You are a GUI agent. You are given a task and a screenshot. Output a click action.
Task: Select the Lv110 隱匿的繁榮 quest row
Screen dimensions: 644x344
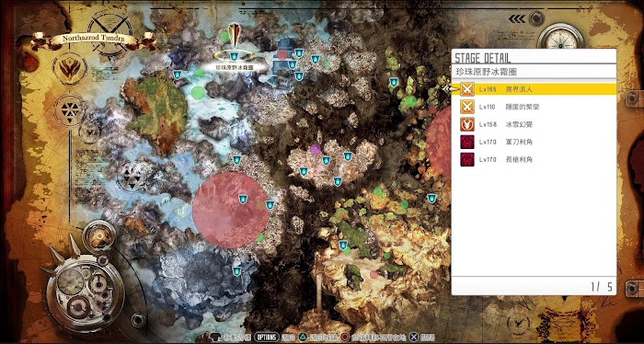tap(534, 107)
